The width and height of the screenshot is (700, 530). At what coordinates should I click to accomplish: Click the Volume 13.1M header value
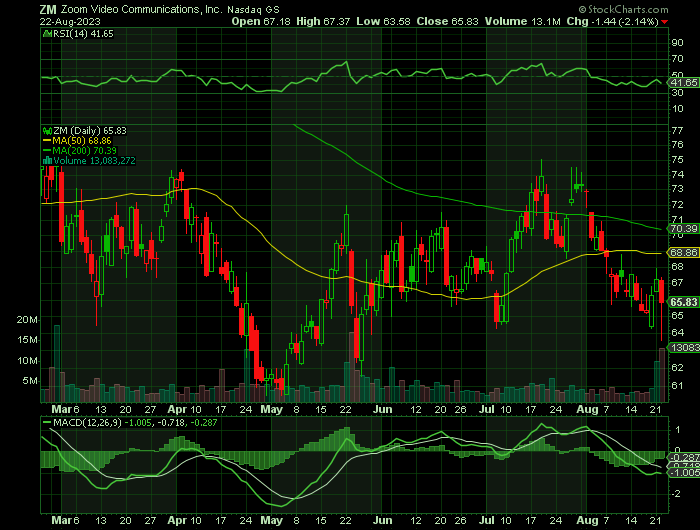pyautogui.click(x=522, y=21)
